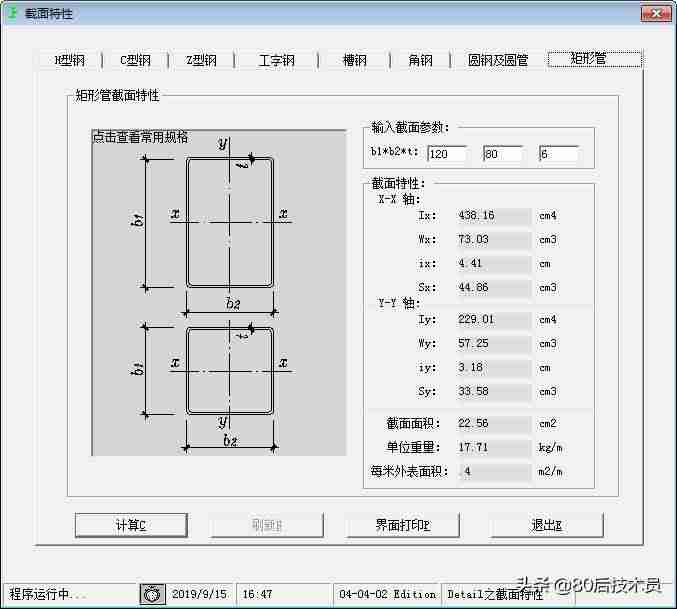Viewport: 677px width, 609px height.
Task: Click the camera icon in the status bar
Action: [x=152, y=594]
